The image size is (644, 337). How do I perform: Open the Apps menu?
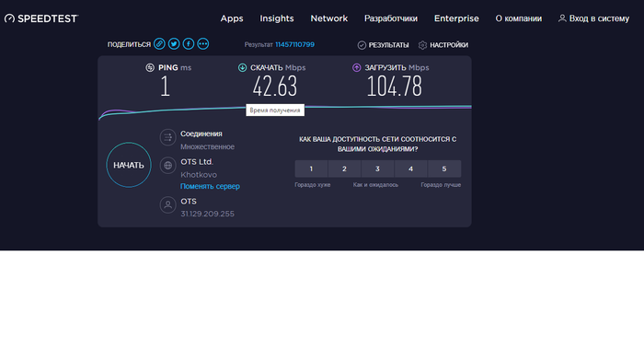(x=232, y=18)
